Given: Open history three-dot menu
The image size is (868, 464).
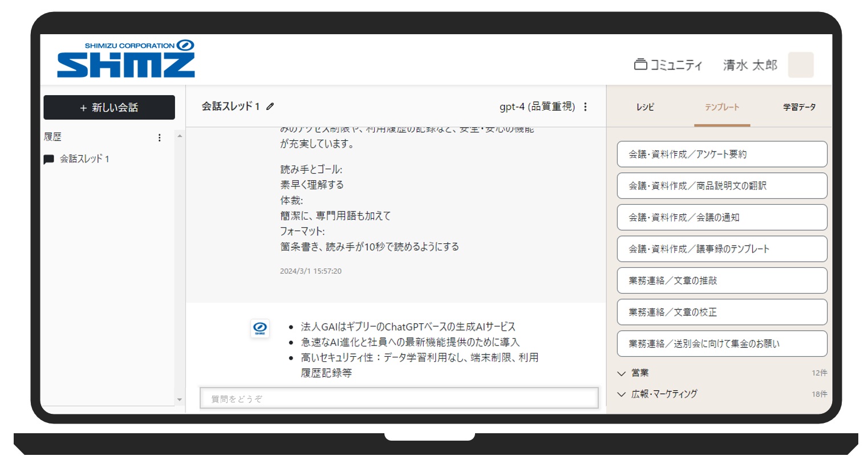Looking at the screenshot, I should click(x=160, y=137).
